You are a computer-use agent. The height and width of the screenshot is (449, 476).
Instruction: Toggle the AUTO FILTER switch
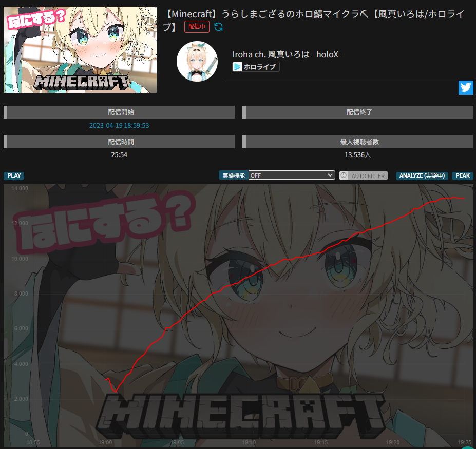(364, 175)
